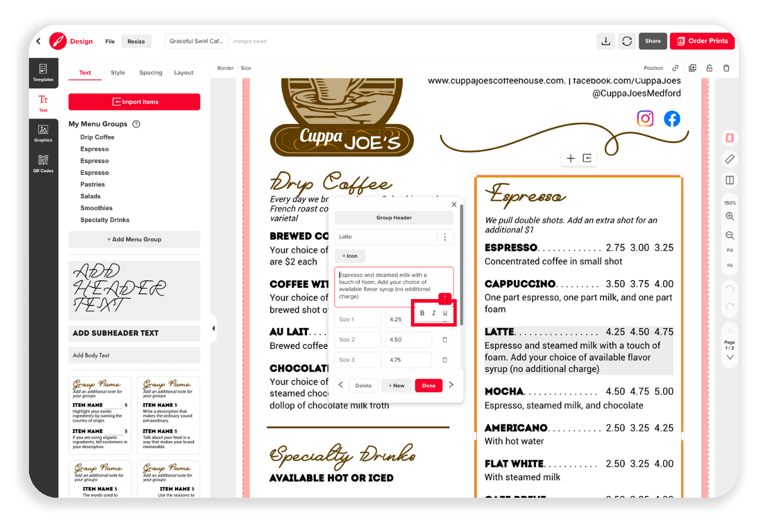This screenshot has width=769, height=532.
Task: Click the Facebook icon on the menu
Action: pos(672,119)
